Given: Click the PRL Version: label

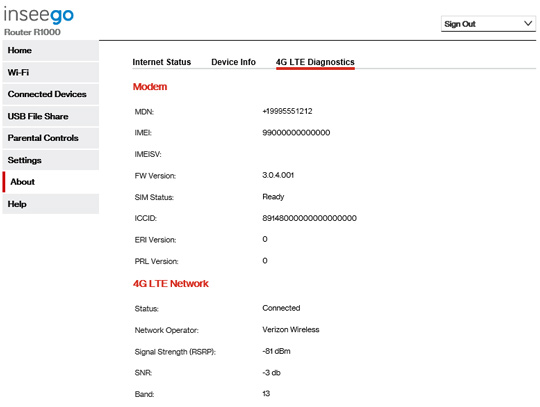Looking at the screenshot, I should click(156, 261).
